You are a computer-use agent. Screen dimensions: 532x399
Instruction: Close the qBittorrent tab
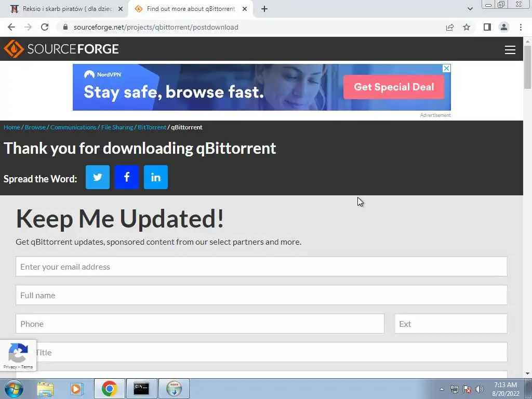point(245,9)
